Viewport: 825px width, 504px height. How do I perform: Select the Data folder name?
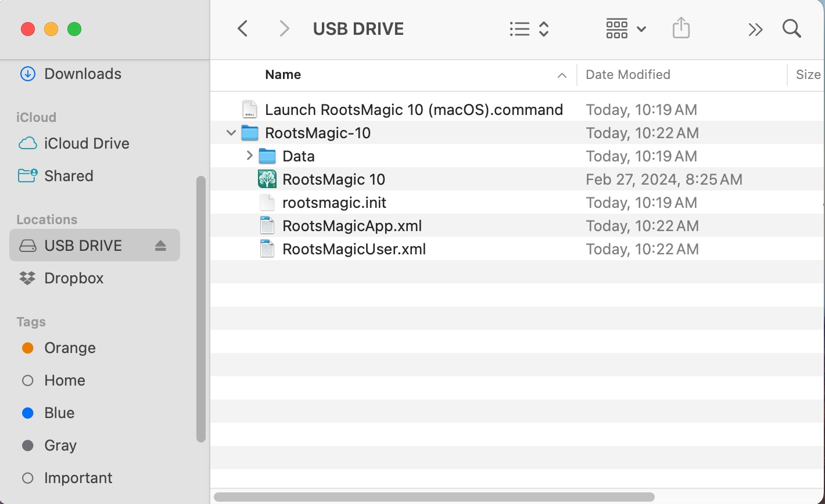point(299,156)
